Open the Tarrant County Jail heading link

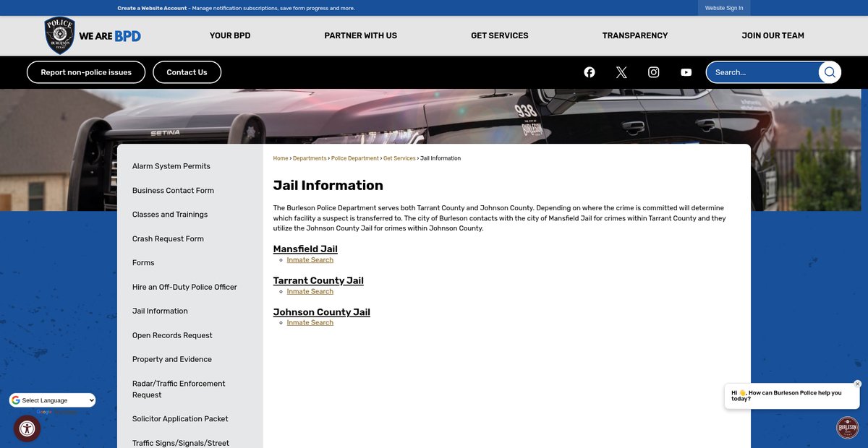point(318,280)
